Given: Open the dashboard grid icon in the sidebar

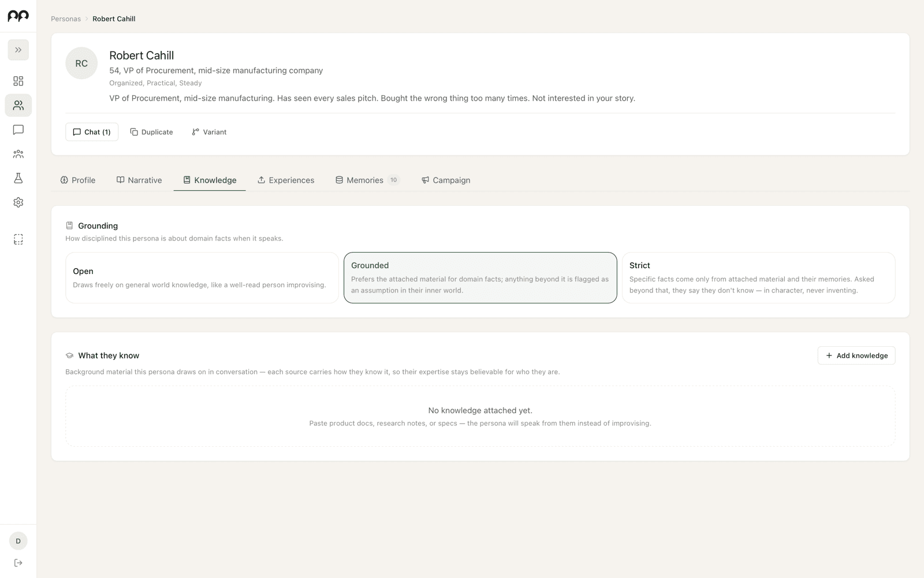Looking at the screenshot, I should (18, 81).
